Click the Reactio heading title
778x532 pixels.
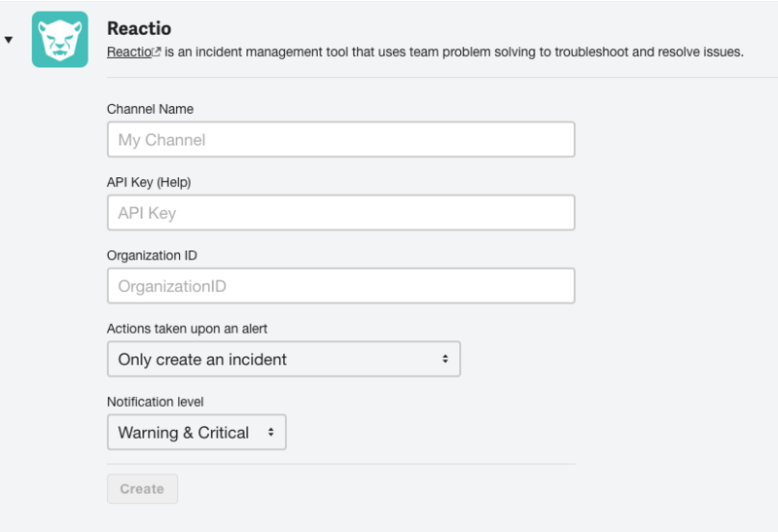coord(139,29)
